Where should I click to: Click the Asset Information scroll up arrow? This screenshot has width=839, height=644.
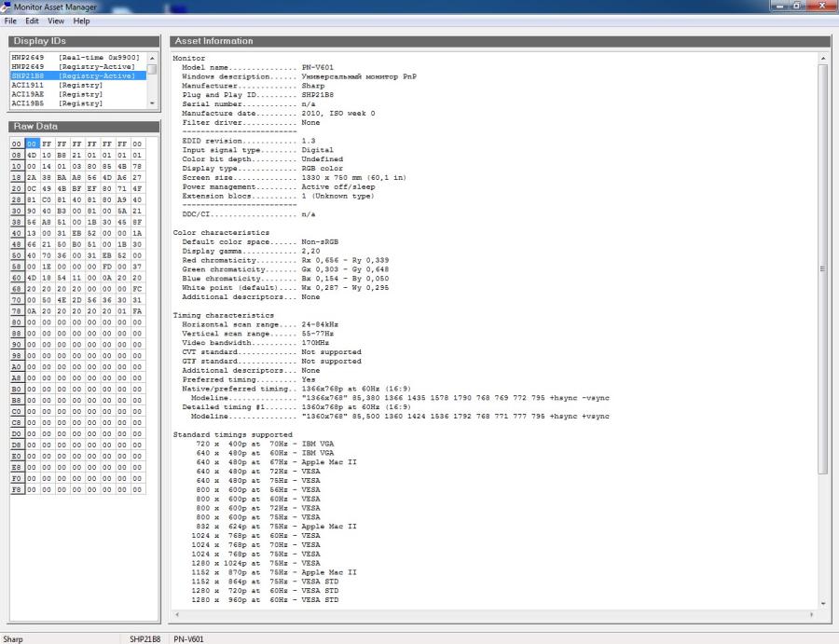822,59
